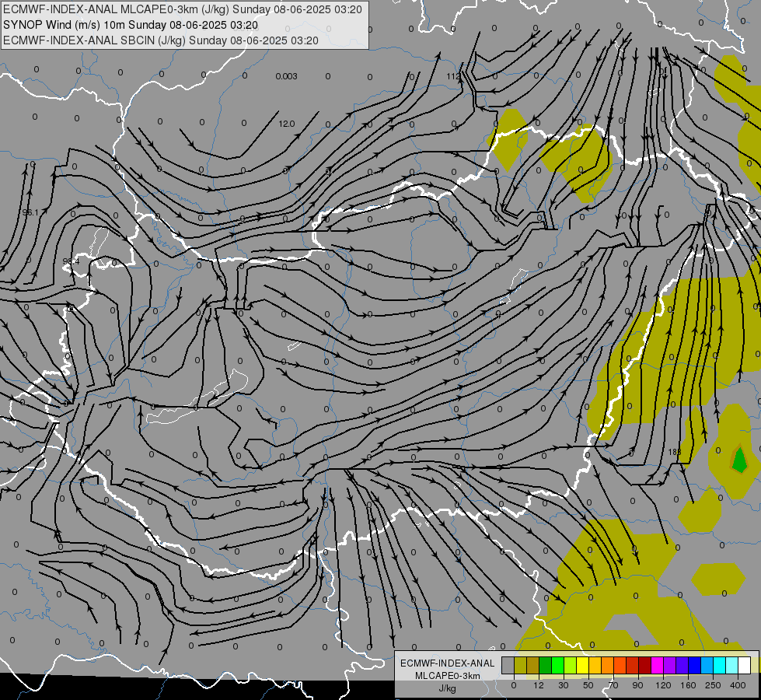The height and width of the screenshot is (700, 761).
Task: Click the map value 96.1
Action: tap(30, 213)
